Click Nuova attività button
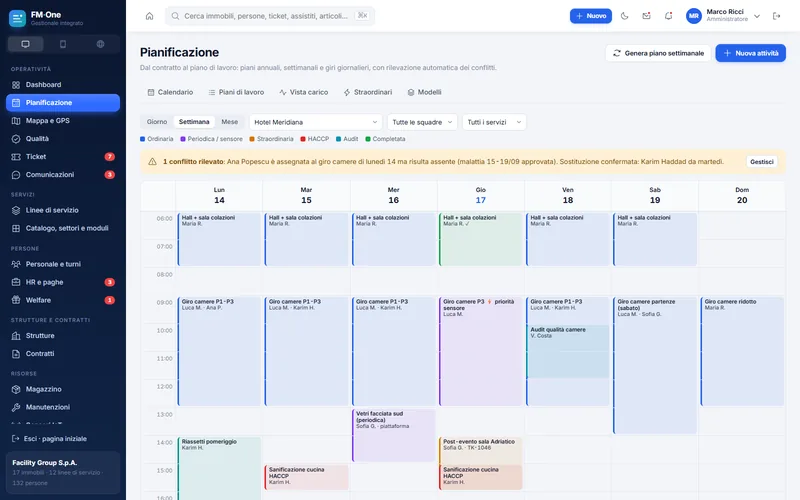This screenshot has width=800, height=500. [751, 53]
